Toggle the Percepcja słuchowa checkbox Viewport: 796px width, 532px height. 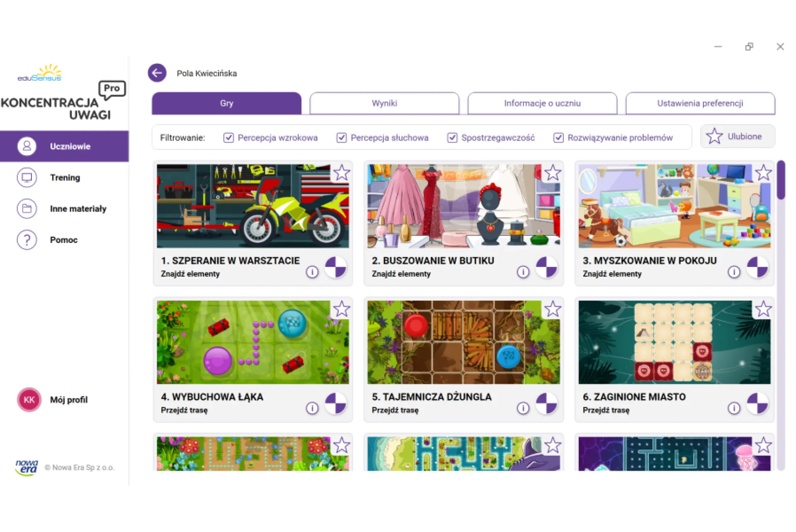click(x=341, y=138)
